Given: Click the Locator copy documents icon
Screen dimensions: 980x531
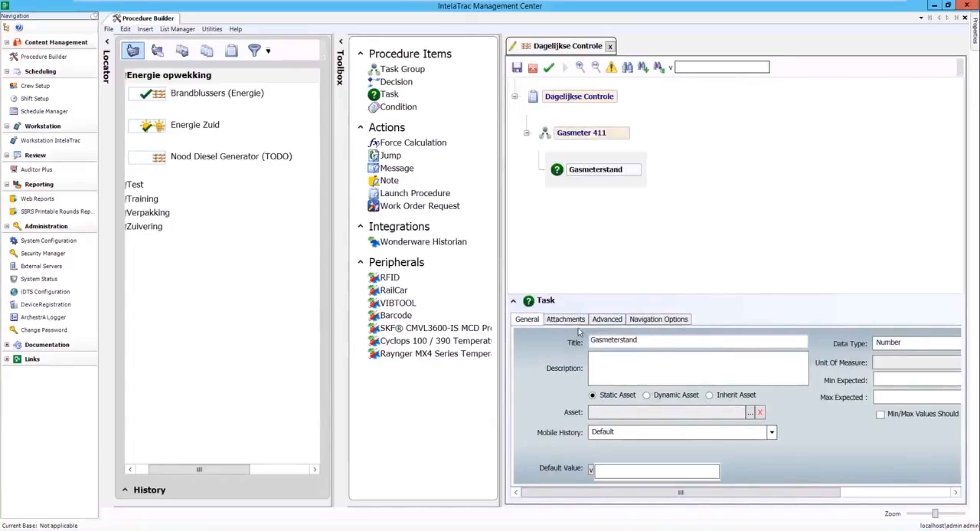Looking at the screenshot, I should tap(206, 50).
